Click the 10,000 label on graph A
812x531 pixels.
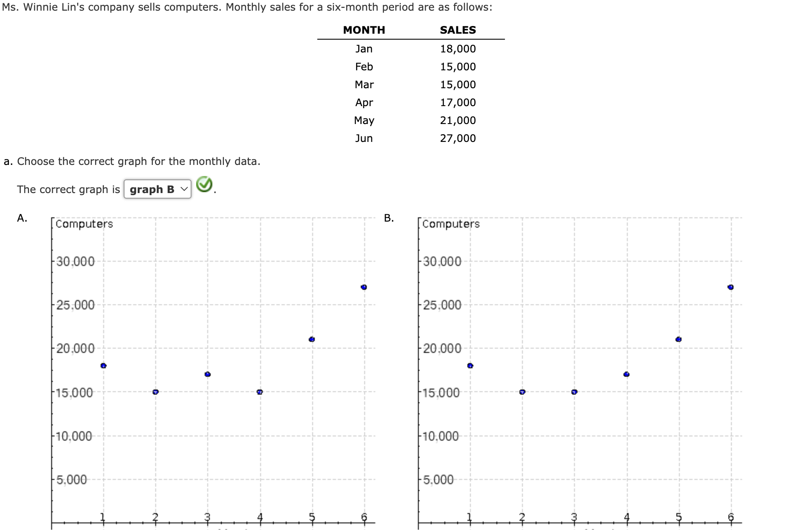point(74,436)
